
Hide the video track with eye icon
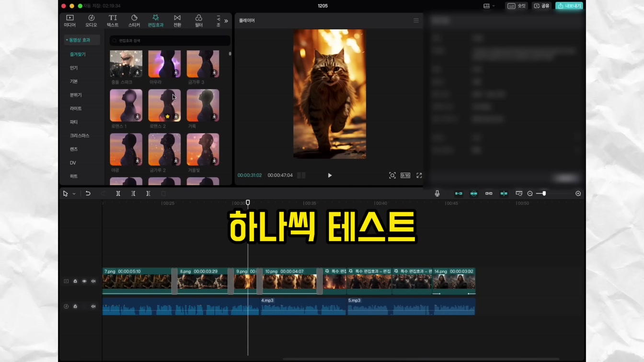click(x=84, y=282)
